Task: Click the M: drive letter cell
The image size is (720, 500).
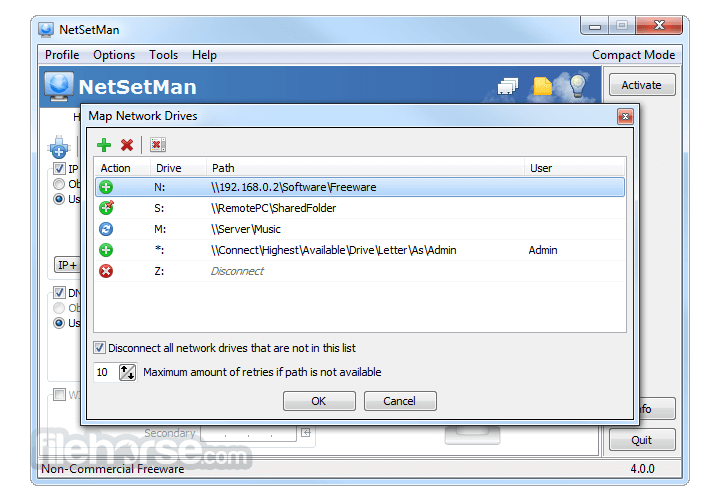Action: click(x=160, y=229)
